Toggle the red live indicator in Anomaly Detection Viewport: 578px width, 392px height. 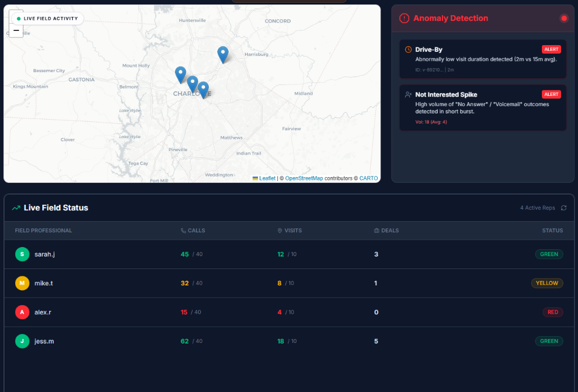564,18
